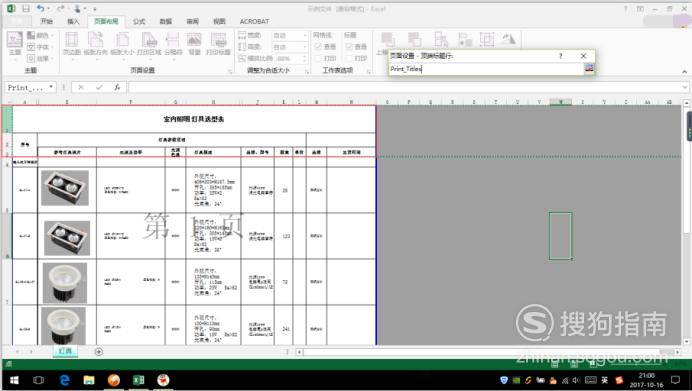This screenshot has width=692, height=391.
Task: Open Microsoft Edge from the taskbar
Action: pyautogui.click(x=64, y=380)
